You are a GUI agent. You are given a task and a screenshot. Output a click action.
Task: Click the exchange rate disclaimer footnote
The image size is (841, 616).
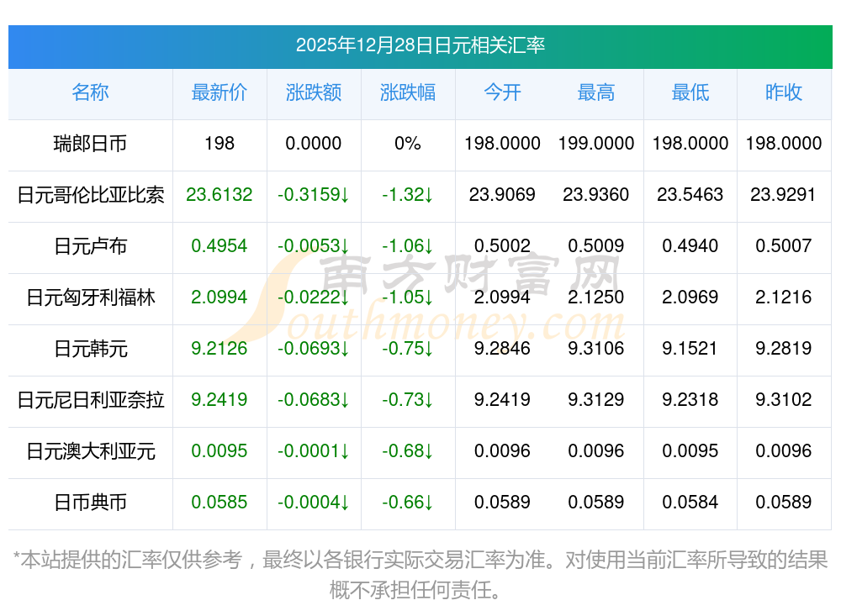click(420, 576)
